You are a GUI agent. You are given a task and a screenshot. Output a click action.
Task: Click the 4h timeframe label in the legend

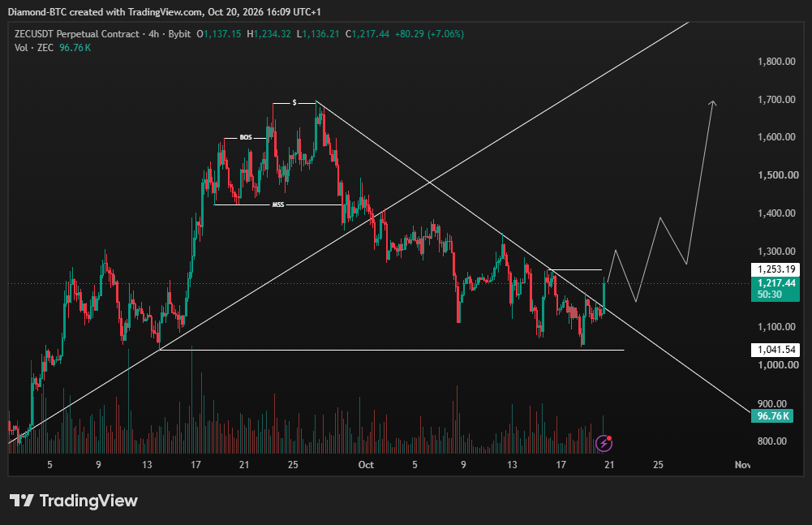[154, 34]
